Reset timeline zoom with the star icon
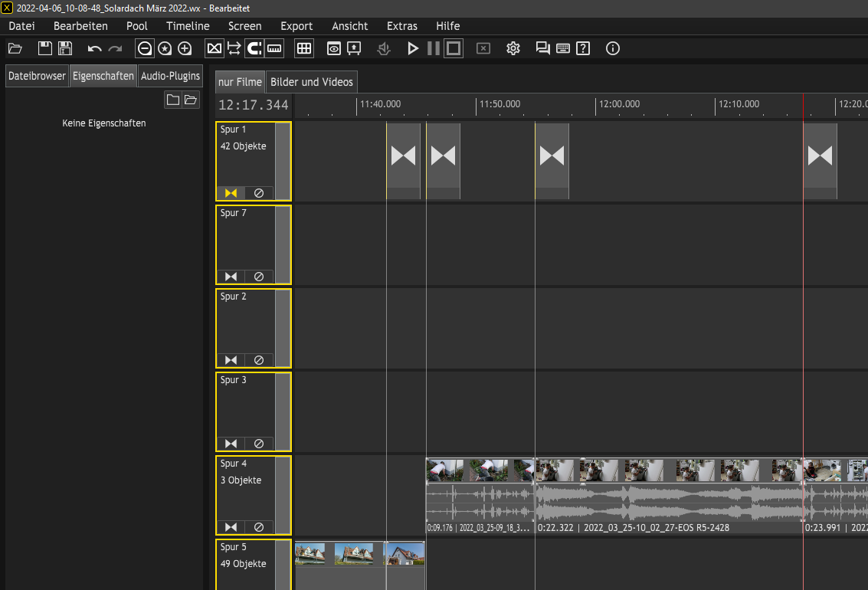 click(x=165, y=49)
